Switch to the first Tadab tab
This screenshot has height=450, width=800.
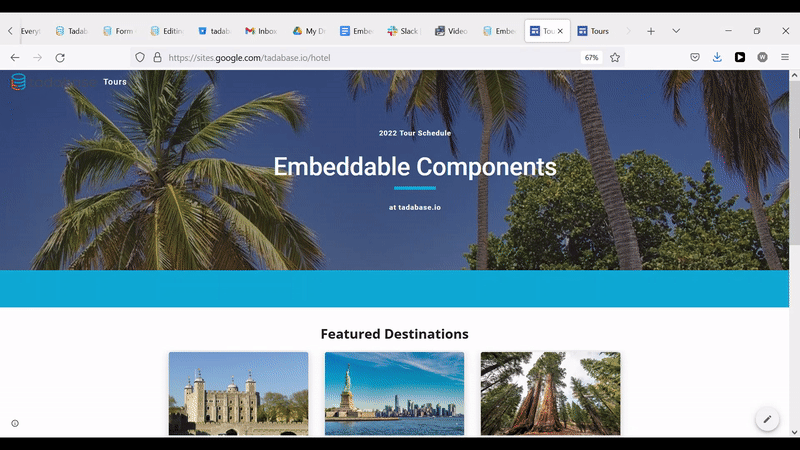pyautogui.click(x=71, y=31)
